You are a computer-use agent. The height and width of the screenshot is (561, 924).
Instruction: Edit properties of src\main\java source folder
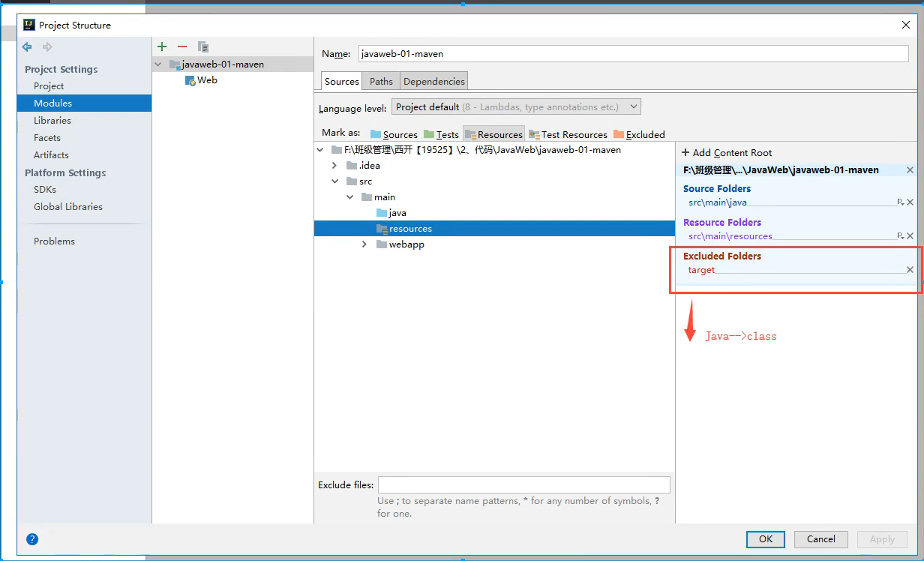(900, 202)
